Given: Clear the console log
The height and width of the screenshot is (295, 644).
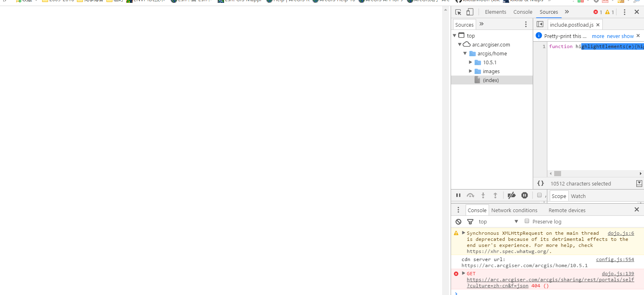Looking at the screenshot, I should [x=458, y=221].
